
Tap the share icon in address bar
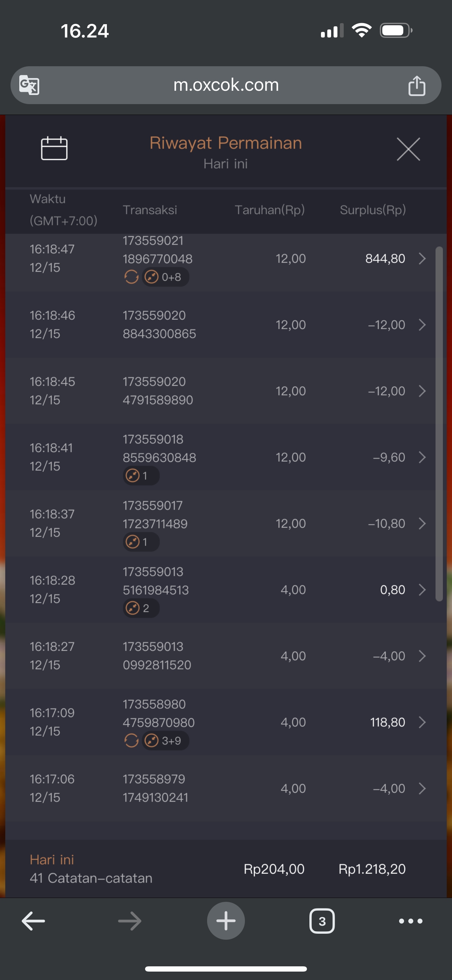pos(417,86)
